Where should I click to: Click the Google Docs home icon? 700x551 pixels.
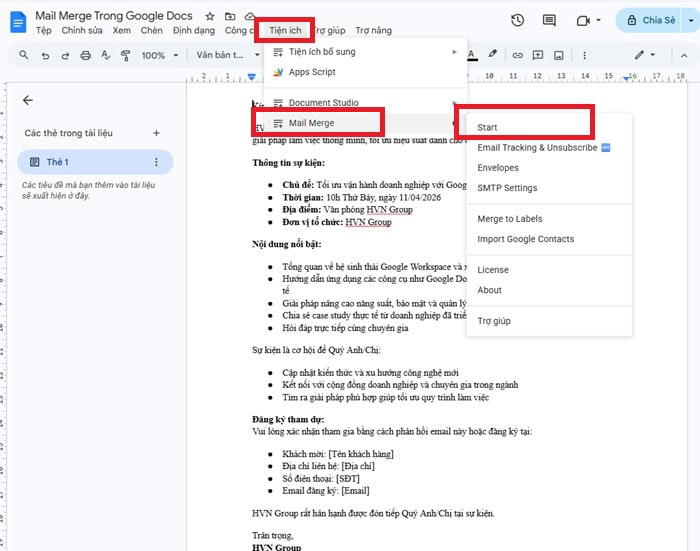click(x=18, y=22)
